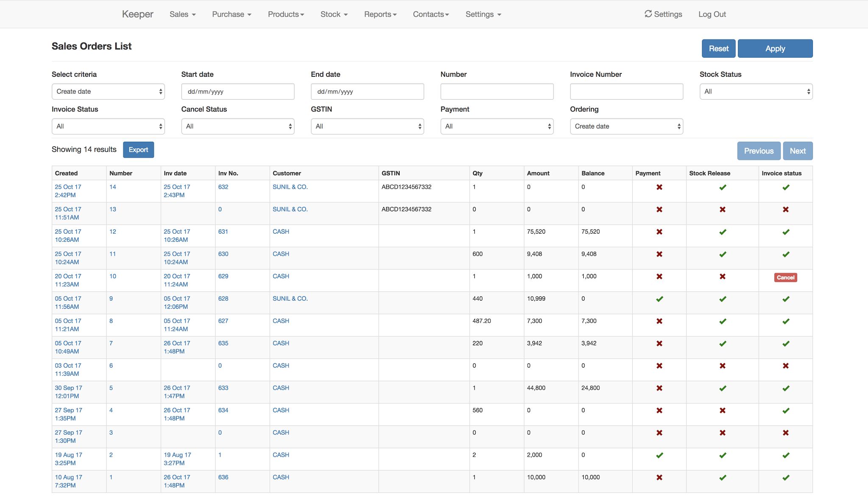The image size is (868, 500).
Task: Click the Invoice status checkmark for order 1
Action: coord(786,478)
